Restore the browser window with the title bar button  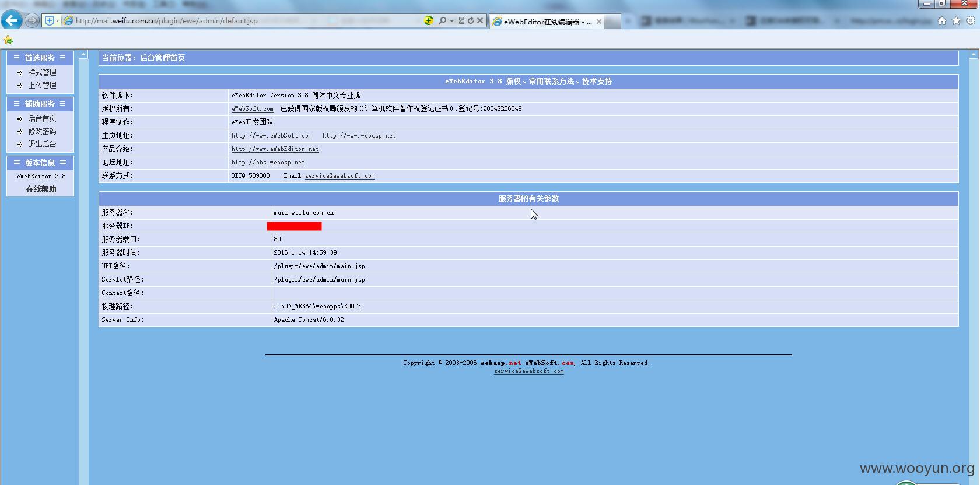(941, 3)
